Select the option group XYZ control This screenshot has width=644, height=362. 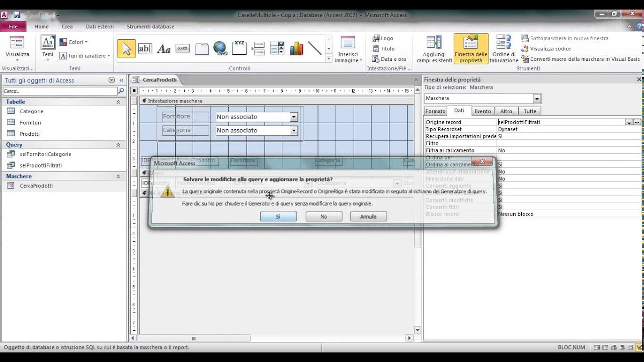[239, 48]
